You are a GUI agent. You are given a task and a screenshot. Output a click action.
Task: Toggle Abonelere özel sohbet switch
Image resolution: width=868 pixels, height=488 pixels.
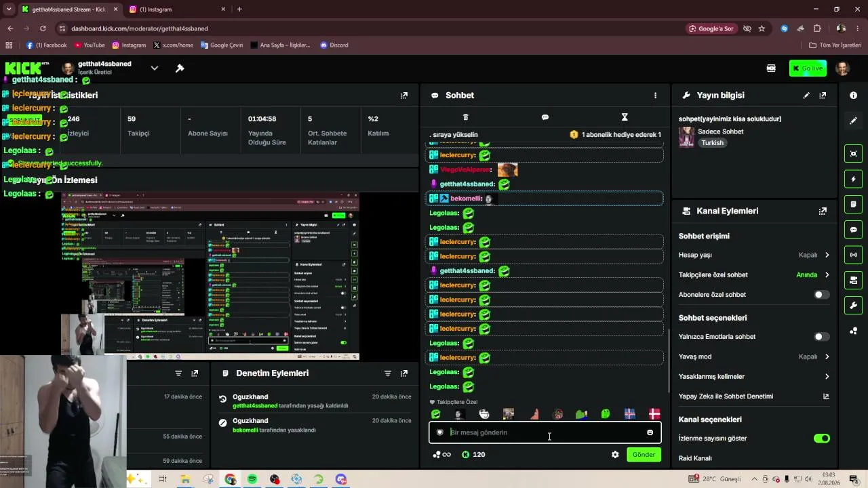(x=821, y=295)
